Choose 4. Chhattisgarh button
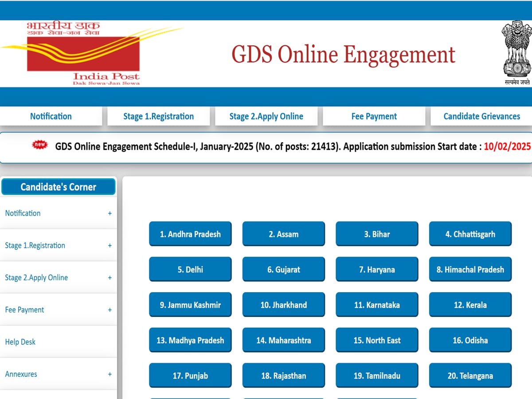The height and width of the screenshot is (399, 532). (x=470, y=234)
